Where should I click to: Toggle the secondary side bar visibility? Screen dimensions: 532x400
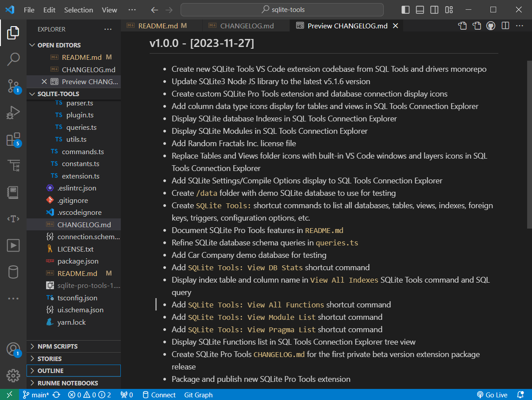click(435, 10)
